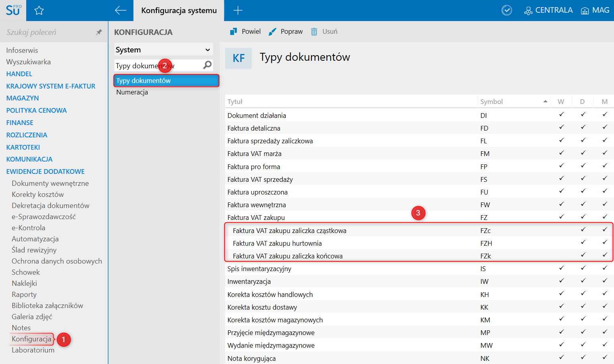Screen dimensions: 614x364
Task: Open Dekretacja dokumentów module
Action: coord(51,206)
